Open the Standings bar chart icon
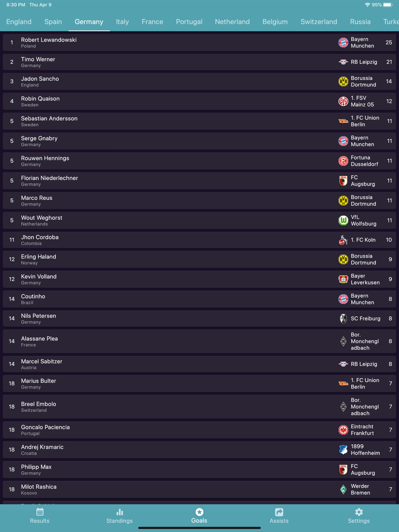This screenshot has height=532, width=399. 120,512
